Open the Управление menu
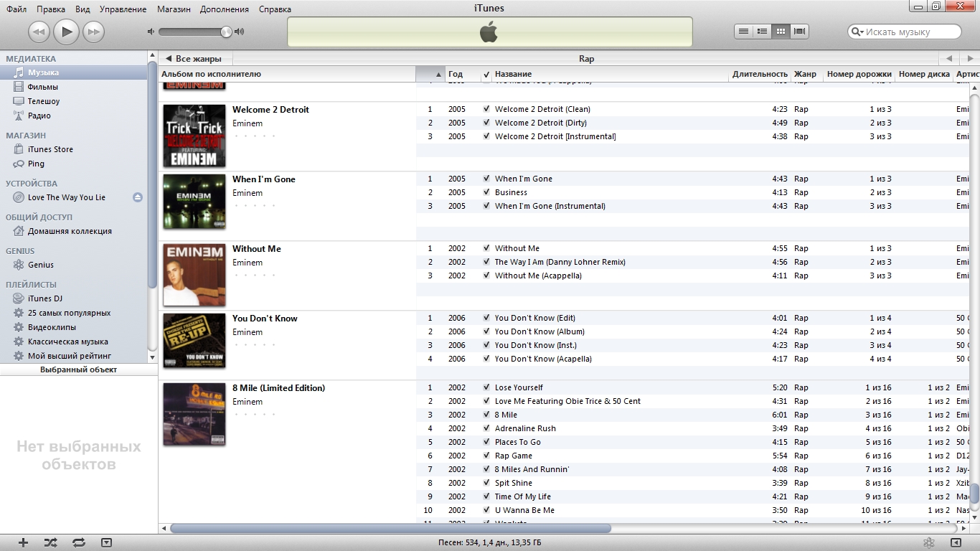The height and width of the screenshot is (551, 980). (x=123, y=9)
